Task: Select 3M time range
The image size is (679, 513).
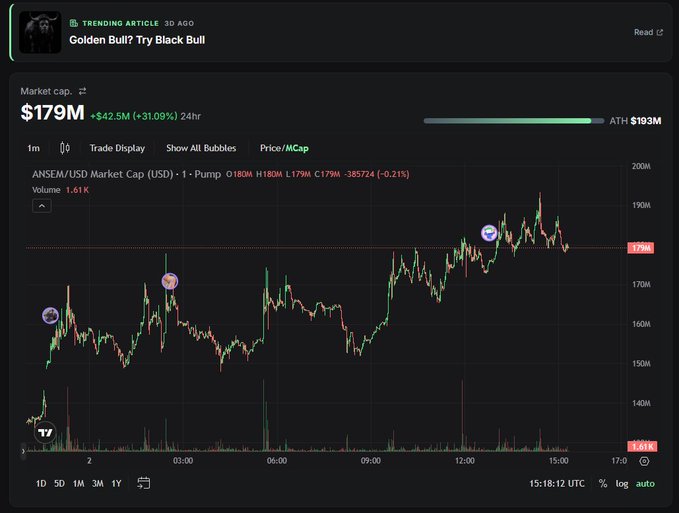Action: coord(97,484)
